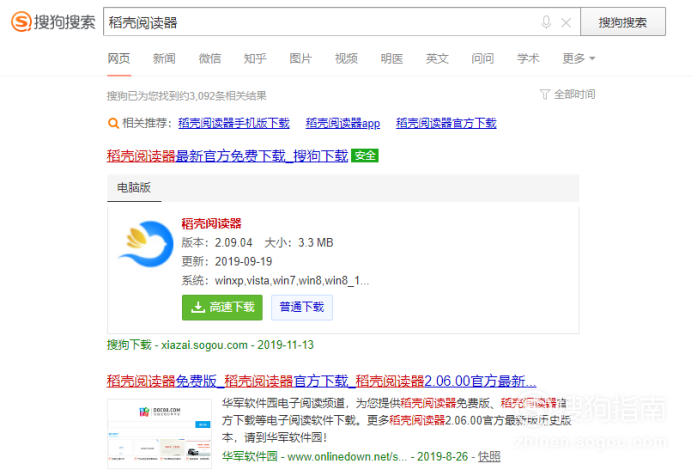Switch to the 新闻 tab

[164, 58]
